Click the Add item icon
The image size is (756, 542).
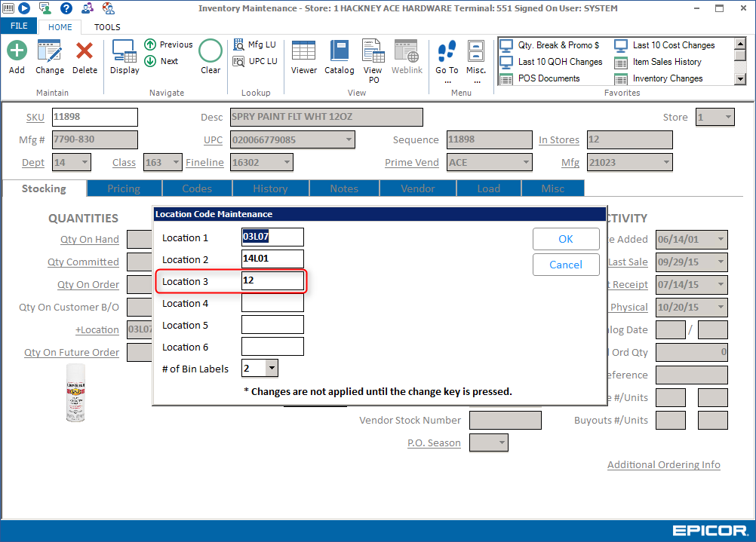[x=17, y=51]
